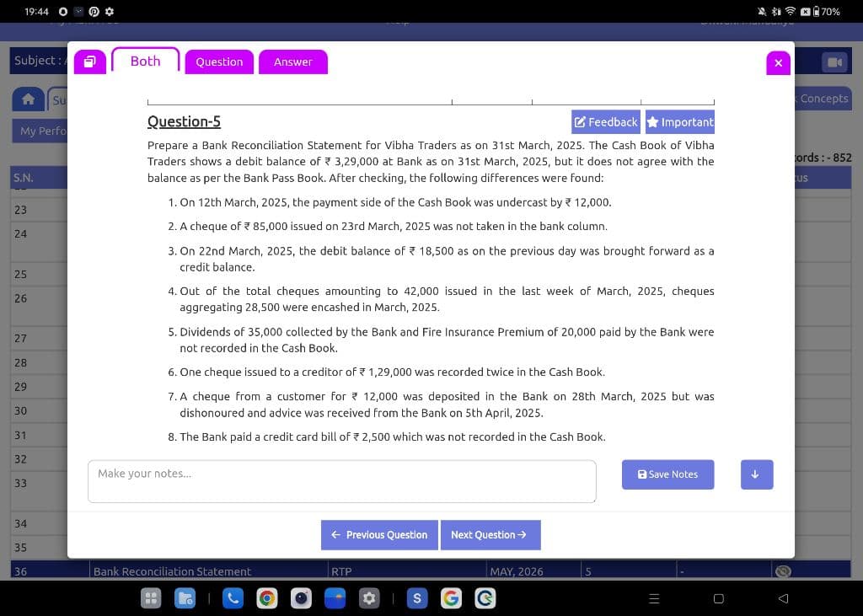Open the Camera app in taskbar
Screen dimensions: 863x616
pyautogui.click(x=301, y=598)
